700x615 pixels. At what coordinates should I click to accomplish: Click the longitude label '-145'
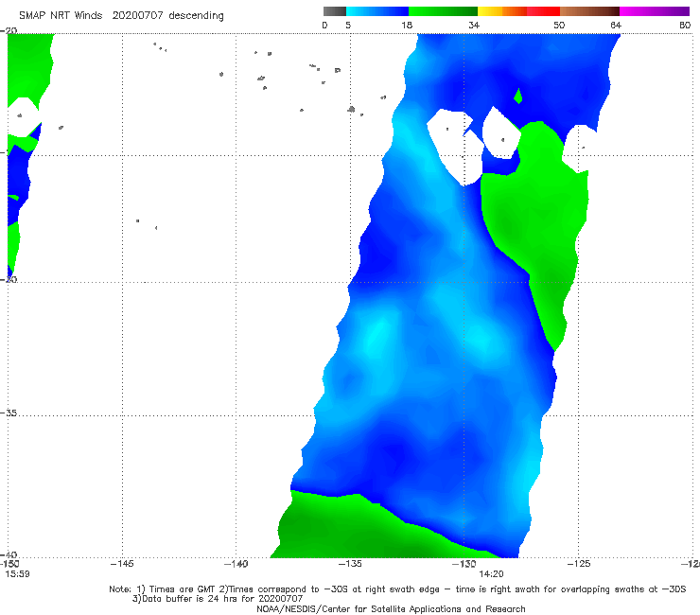point(122,564)
